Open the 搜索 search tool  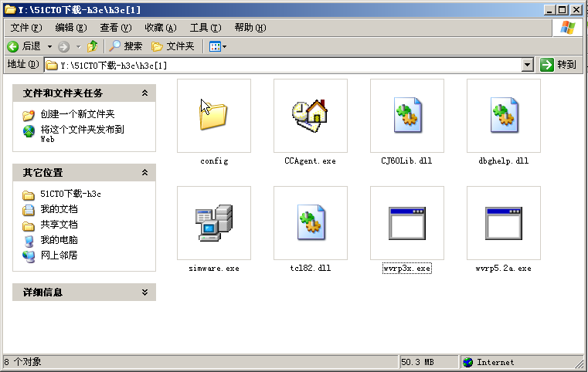click(x=126, y=46)
